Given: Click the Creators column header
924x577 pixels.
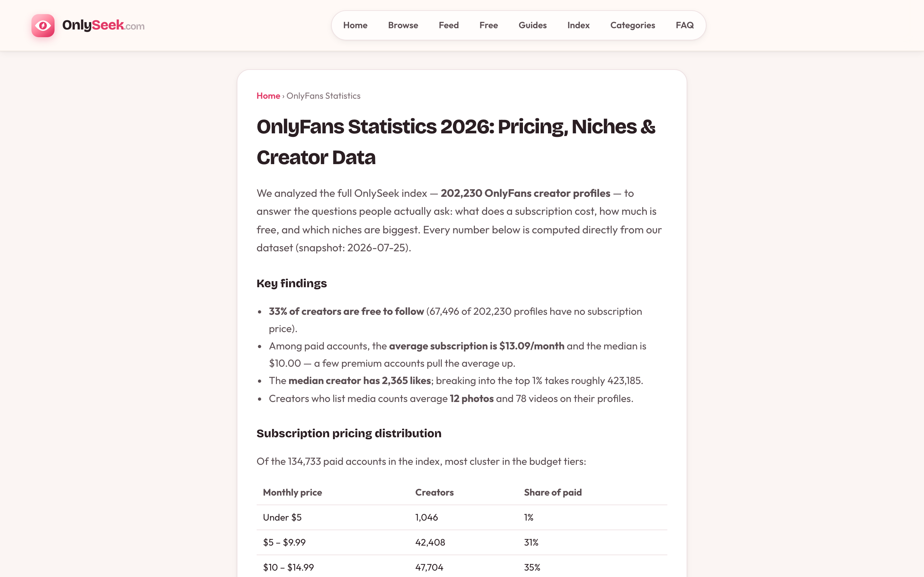Looking at the screenshot, I should (x=434, y=492).
